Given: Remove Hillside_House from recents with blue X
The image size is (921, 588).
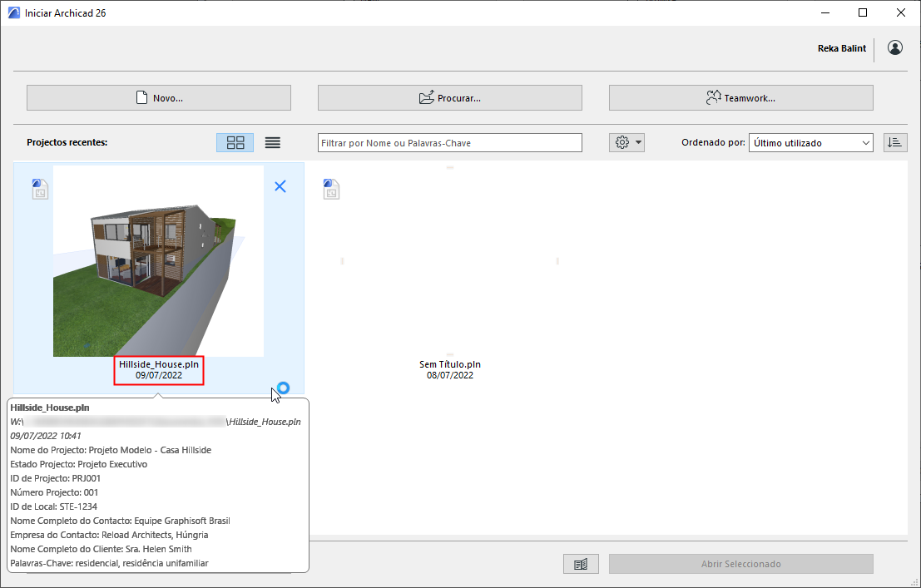Looking at the screenshot, I should point(280,186).
